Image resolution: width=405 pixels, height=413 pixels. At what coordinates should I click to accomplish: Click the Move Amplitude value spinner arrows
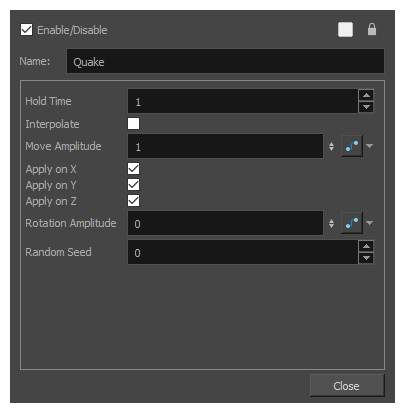pyautogui.click(x=331, y=146)
